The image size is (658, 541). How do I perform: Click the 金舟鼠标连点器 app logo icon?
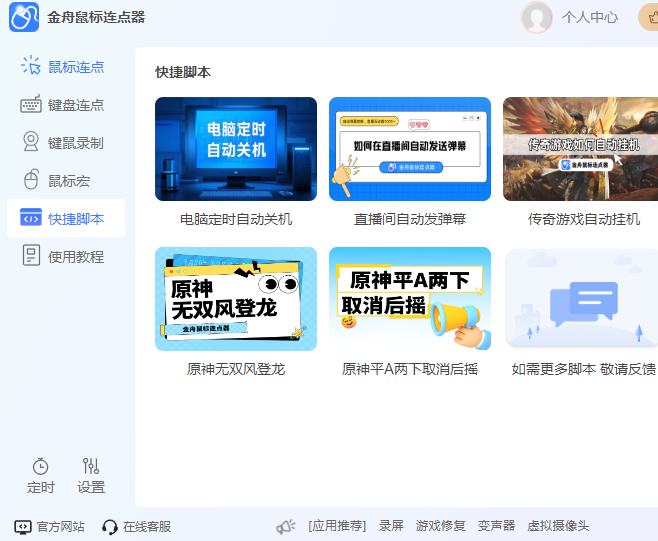(24, 17)
